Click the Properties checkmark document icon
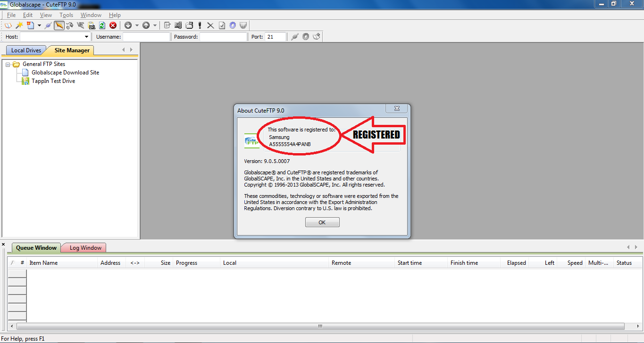 pyautogui.click(x=222, y=25)
